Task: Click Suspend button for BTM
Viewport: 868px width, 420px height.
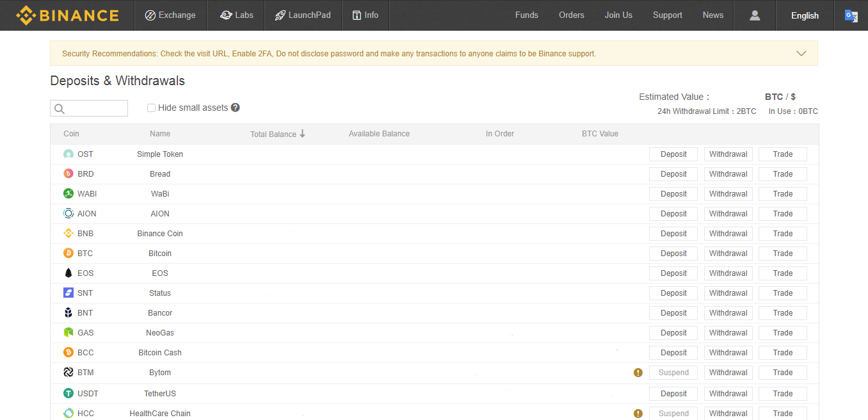Action: (x=673, y=373)
